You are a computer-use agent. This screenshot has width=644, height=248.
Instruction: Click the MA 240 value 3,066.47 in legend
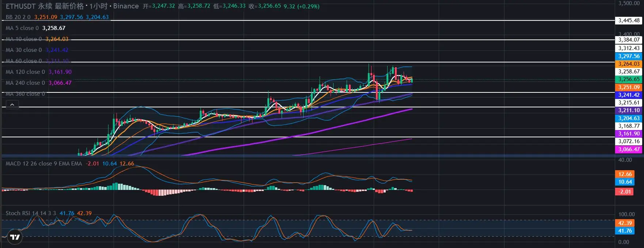click(60, 83)
